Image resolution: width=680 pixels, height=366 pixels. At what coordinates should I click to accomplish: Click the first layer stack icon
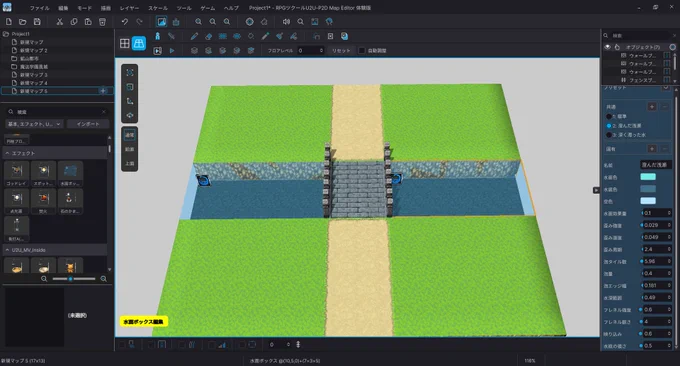point(194,50)
